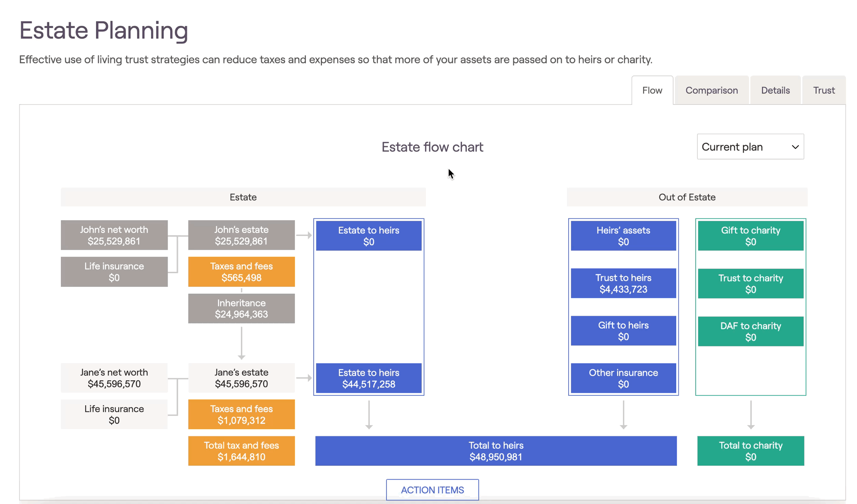
Task: Select Estate to heirs $44,517,258 box
Action: pyautogui.click(x=369, y=378)
